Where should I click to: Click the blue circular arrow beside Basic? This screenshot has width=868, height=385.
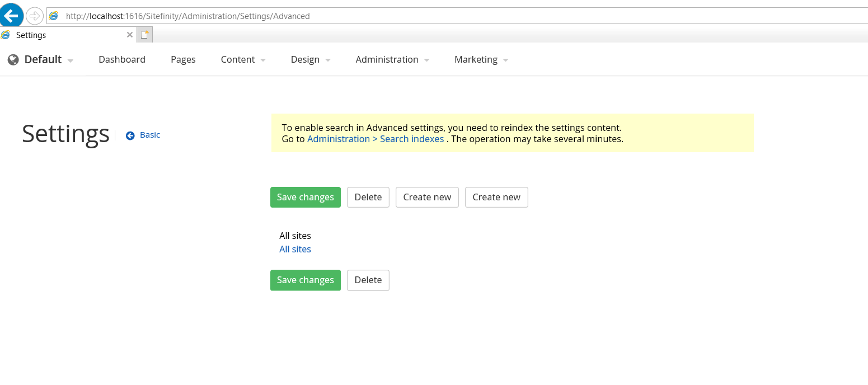click(x=129, y=135)
